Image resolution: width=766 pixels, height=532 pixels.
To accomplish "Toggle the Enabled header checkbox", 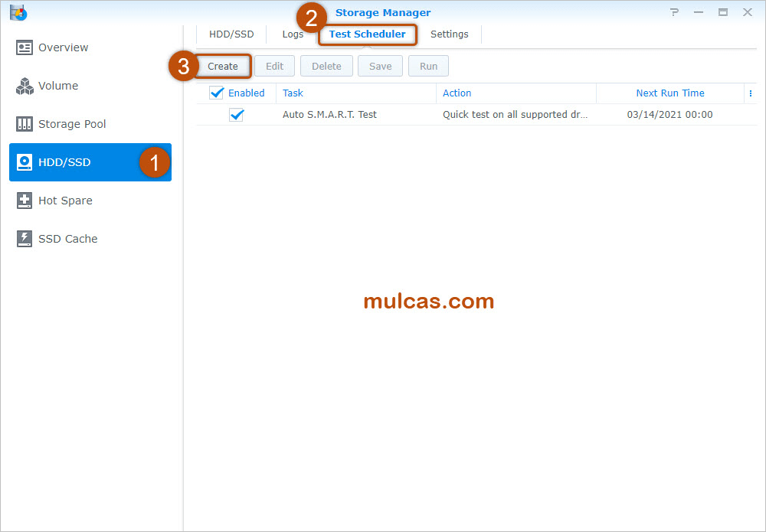I will (216, 93).
